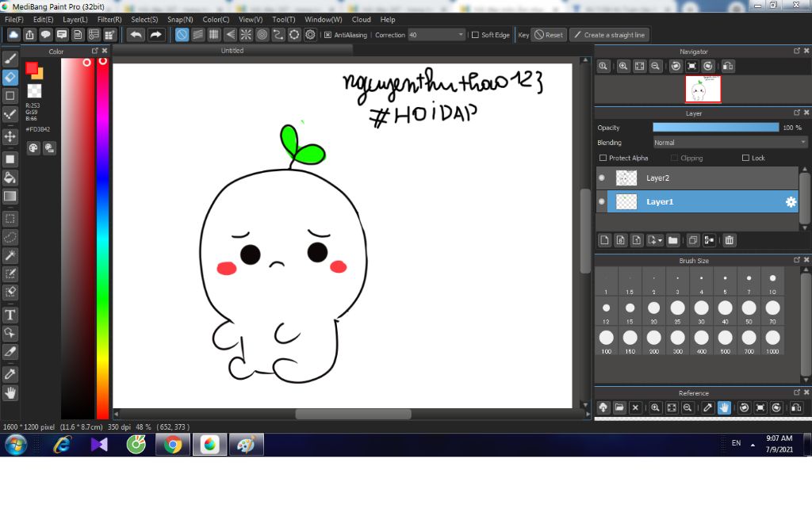812x524 pixels.
Task: Show hidden system tray icons
Action: coord(753,445)
